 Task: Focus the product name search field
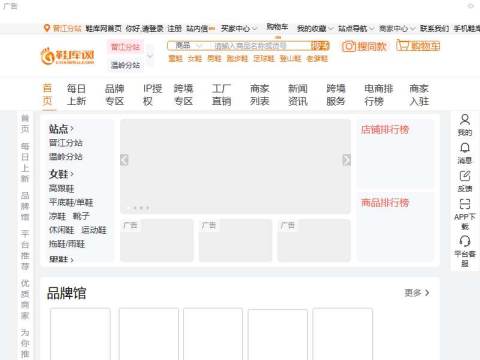click(260, 46)
